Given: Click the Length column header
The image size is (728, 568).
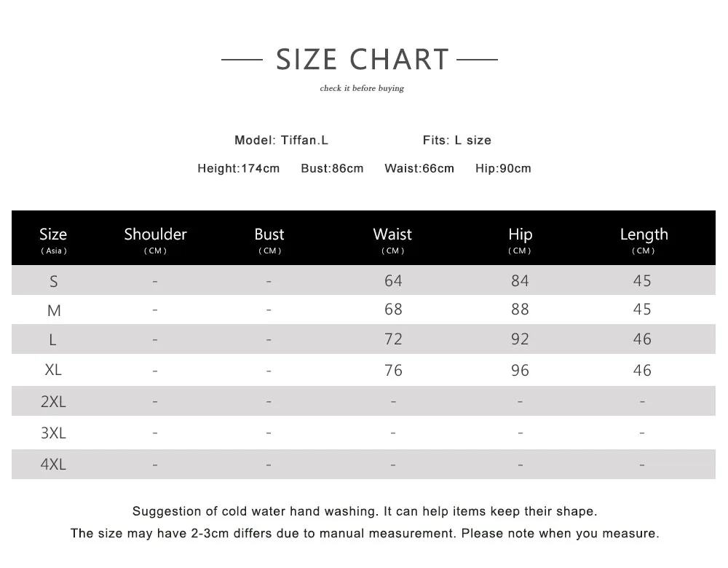Looking at the screenshot, I should pos(644,234).
